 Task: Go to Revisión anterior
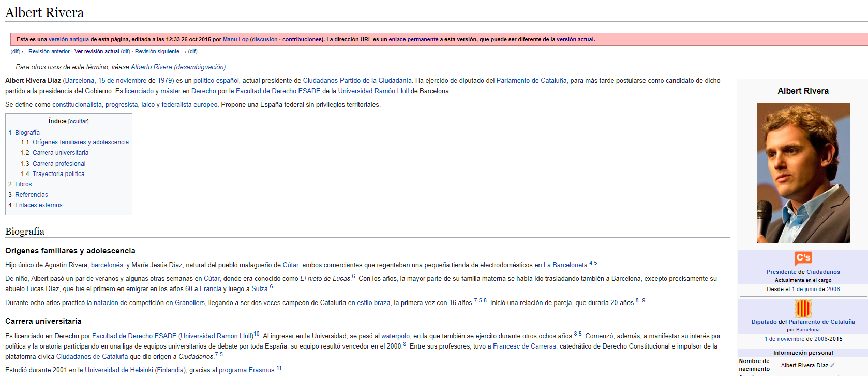[x=49, y=52]
